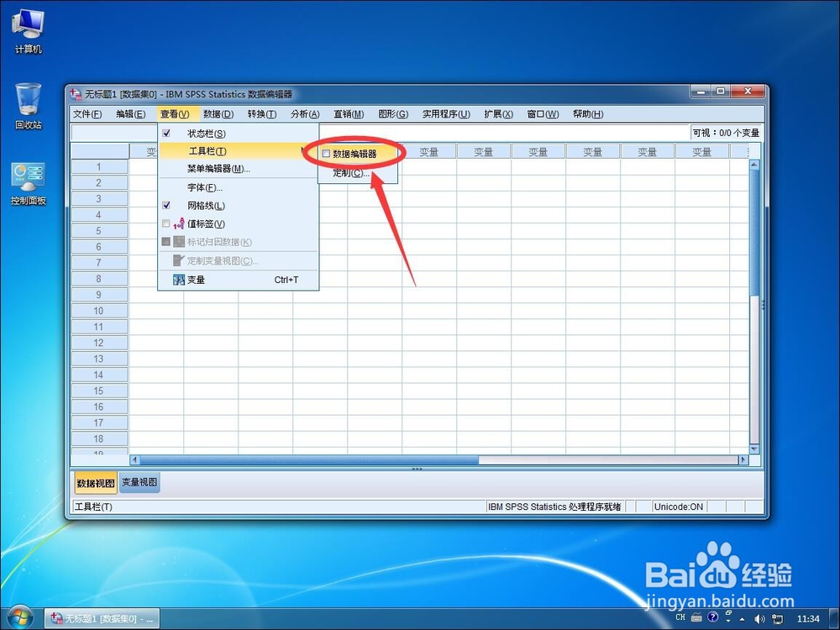The image size is (840, 630).
Task: Open the 窗口(W) menu
Action: pyautogui.click(x=543, y=114)
